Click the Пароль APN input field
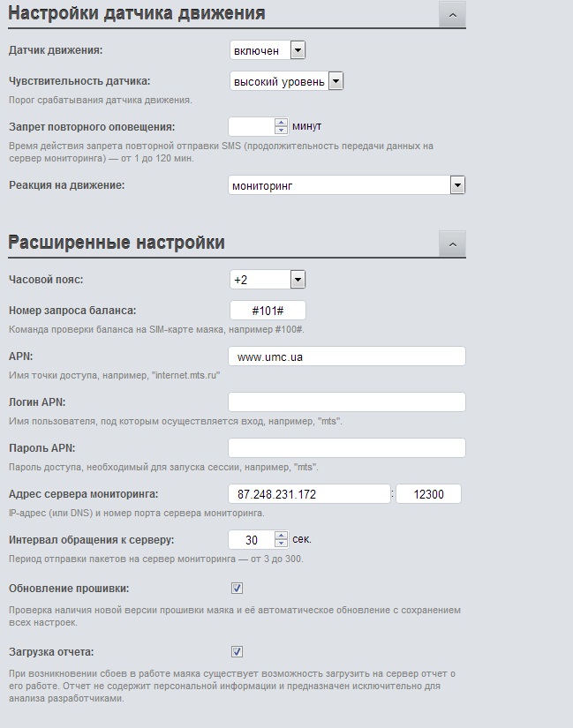This screenshot has height=728, width=573. point(347,448)
